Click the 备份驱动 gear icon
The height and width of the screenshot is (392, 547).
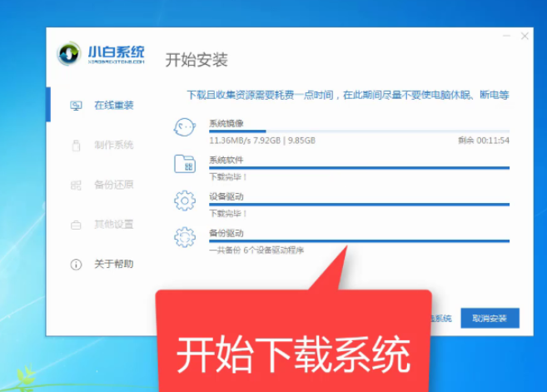click(x=184, y=237)
